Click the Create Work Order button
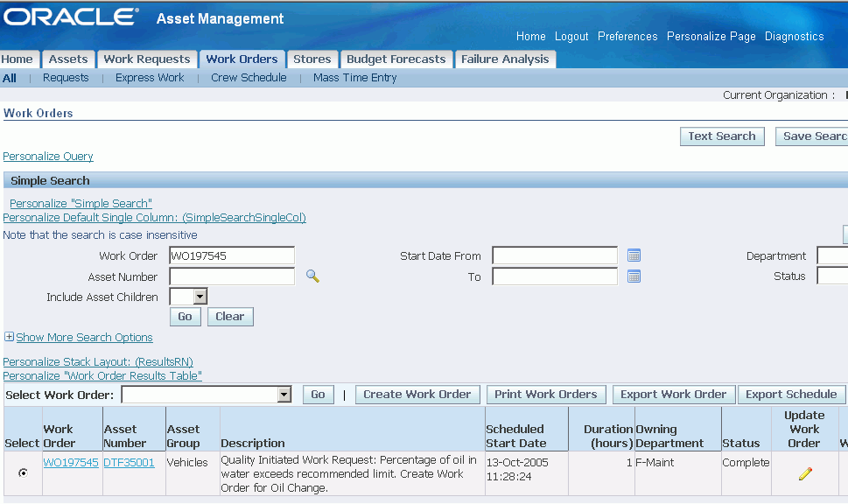 pyautogui.click(x=417, y=395)
